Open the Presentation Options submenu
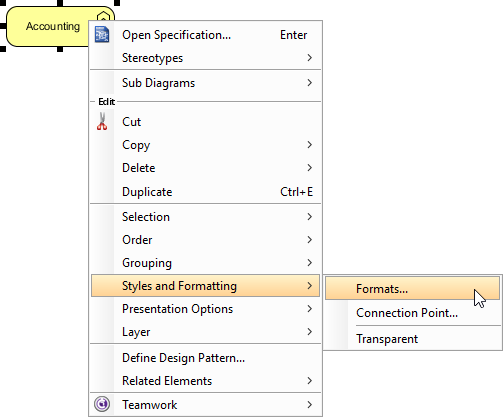This screenshot has width=503, height=417. click(x=205, y=309)
